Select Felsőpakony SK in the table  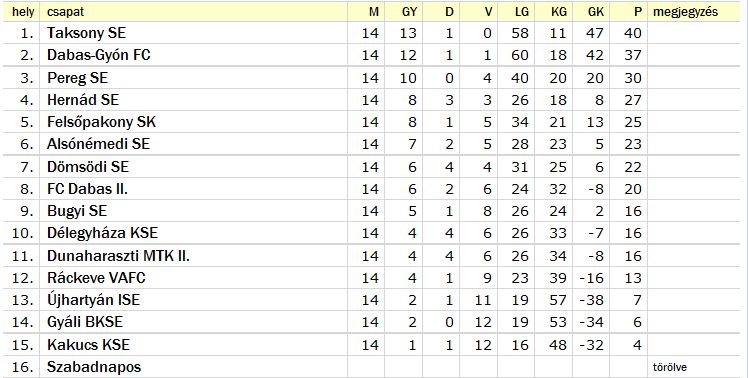[x=101, y=122]
